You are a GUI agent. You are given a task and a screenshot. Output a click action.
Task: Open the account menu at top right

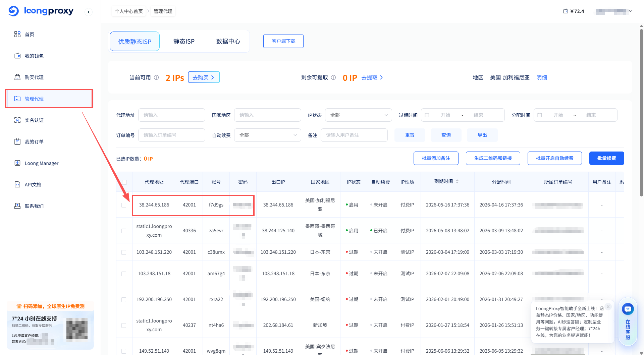(x=614, y=11)
